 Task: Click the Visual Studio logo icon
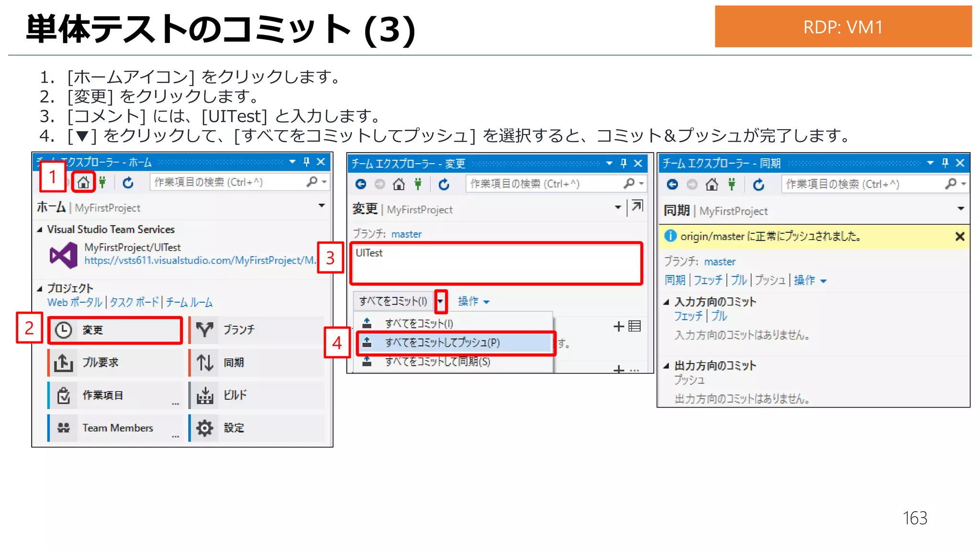point(64,255)
